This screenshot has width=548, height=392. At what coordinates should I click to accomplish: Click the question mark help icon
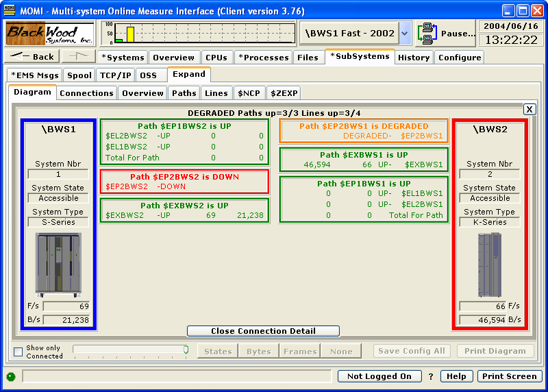pyautogui.click(x=431, y=376)
